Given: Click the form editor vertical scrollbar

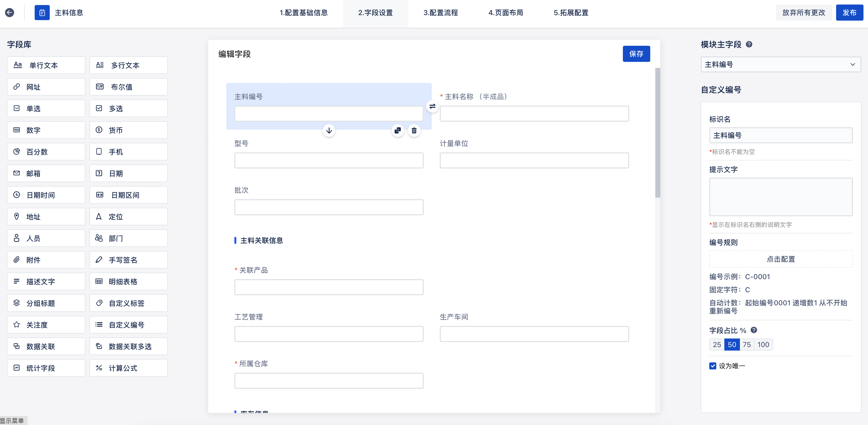Looking at the screenshot, I should coord(657,133).
